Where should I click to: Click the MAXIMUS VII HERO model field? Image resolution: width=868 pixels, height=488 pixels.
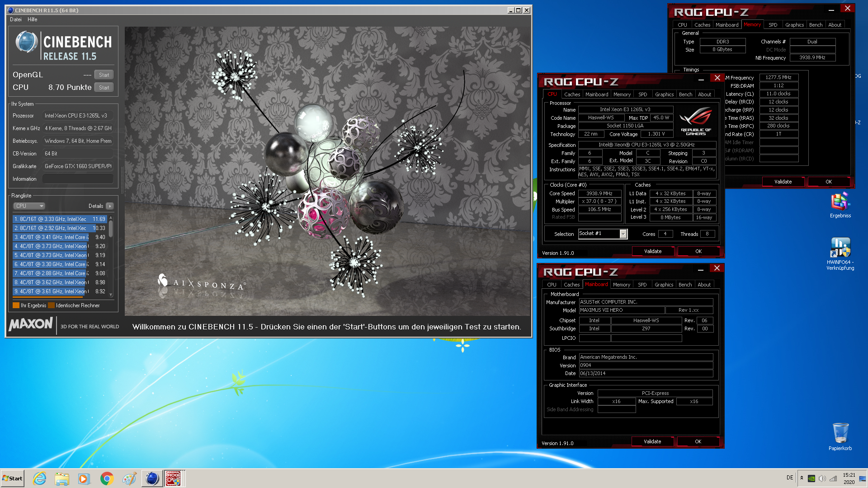pos(622,310)
